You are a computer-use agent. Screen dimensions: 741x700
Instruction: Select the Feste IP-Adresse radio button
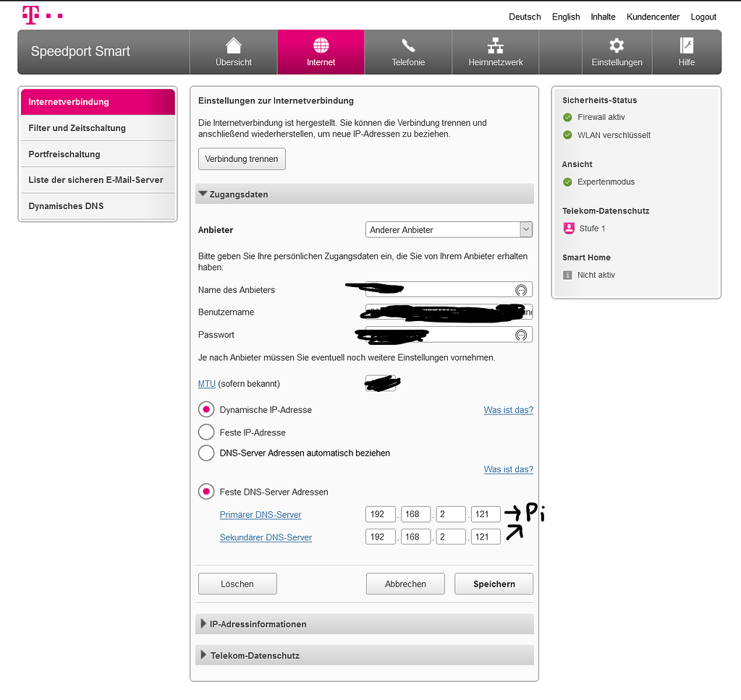(x=206, y=432)
